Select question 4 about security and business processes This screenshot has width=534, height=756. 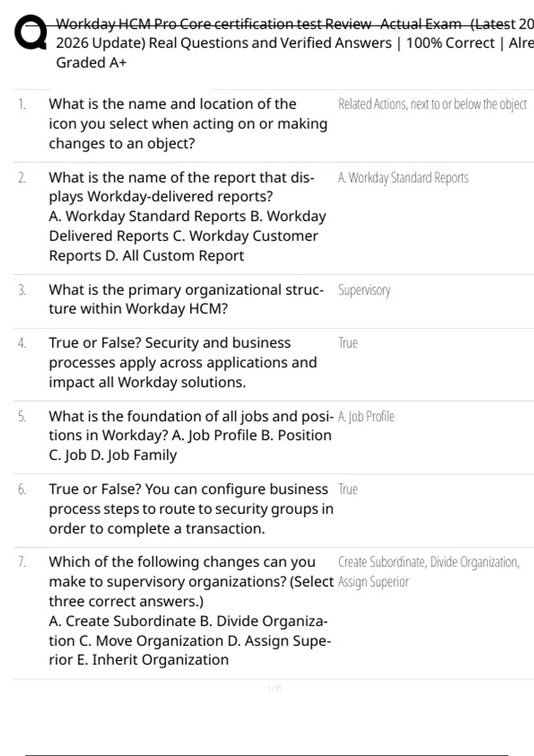pyautogui.click(x=182, y=362)
